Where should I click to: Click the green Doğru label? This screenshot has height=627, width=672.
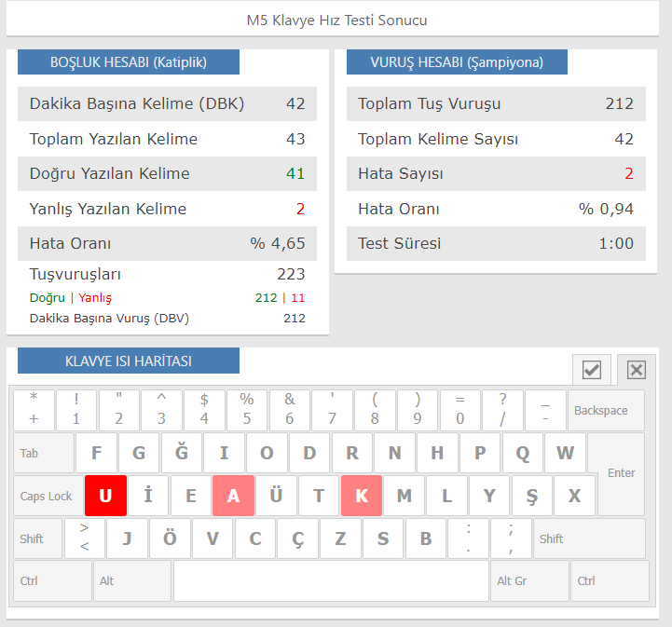[48, 297]
